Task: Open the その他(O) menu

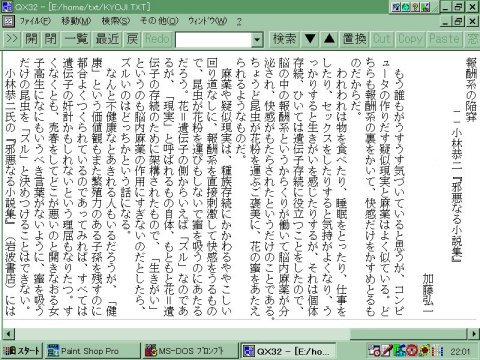Action: 159,21
